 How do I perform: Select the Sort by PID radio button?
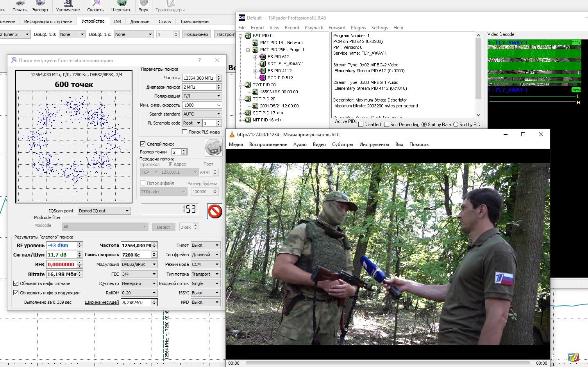pos(456,125)
